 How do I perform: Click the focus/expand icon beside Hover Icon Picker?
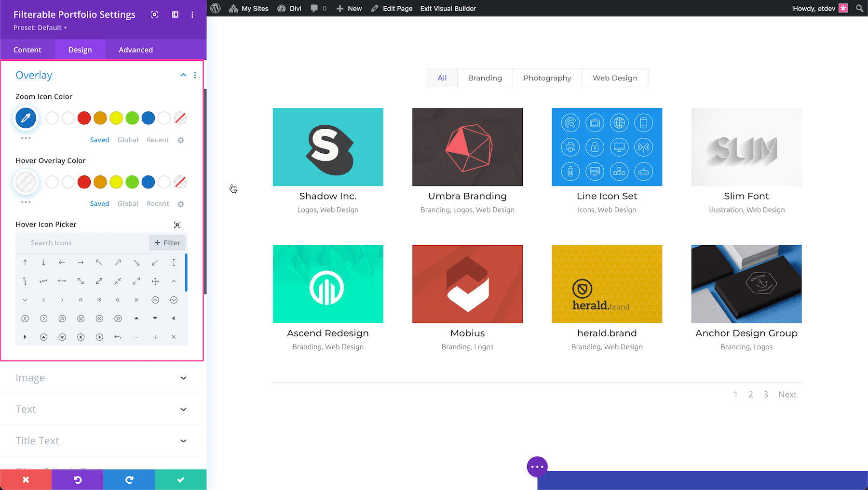(x=177, y=225)
